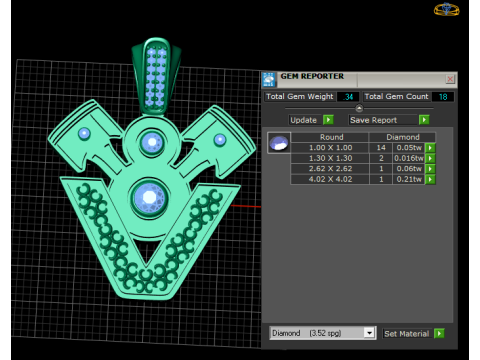Click the Update button label
This screenshot has height=360, width=480.
303,120
